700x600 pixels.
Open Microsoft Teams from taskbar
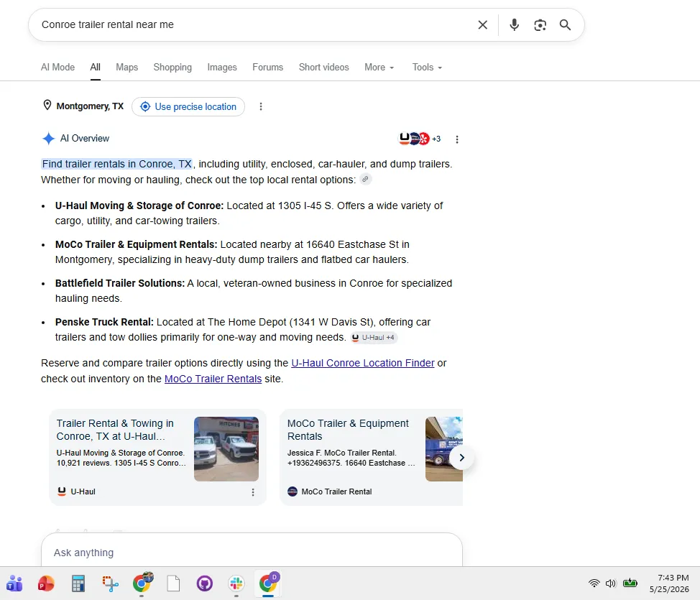pyautogui.click(x=14, y=583)
